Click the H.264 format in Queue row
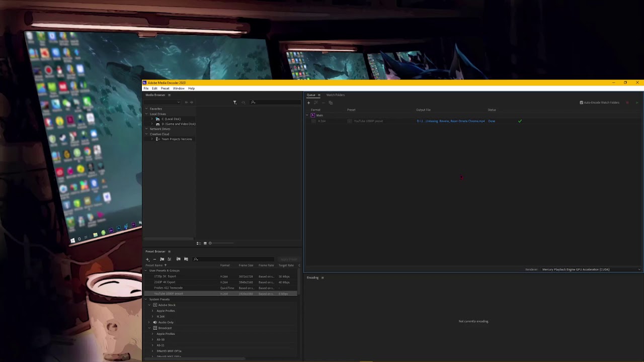 [321, 121]
